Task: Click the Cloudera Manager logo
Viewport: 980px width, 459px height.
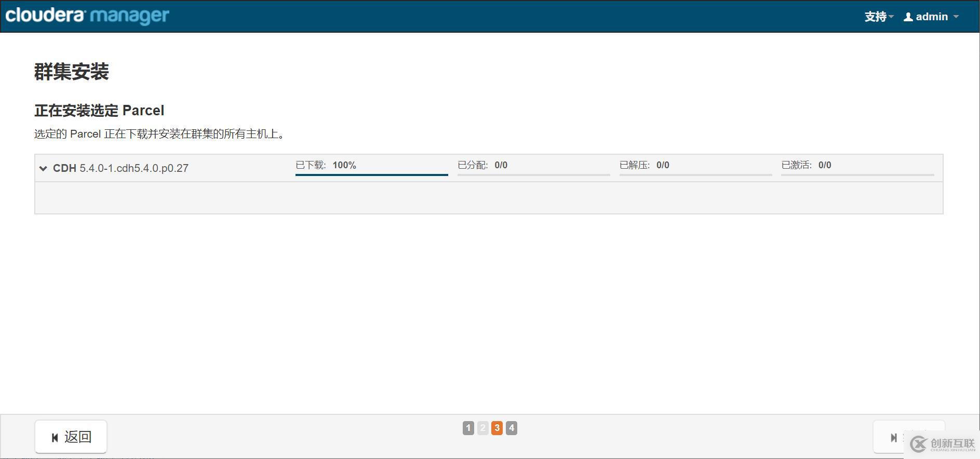Action: (x=87, y=16)
